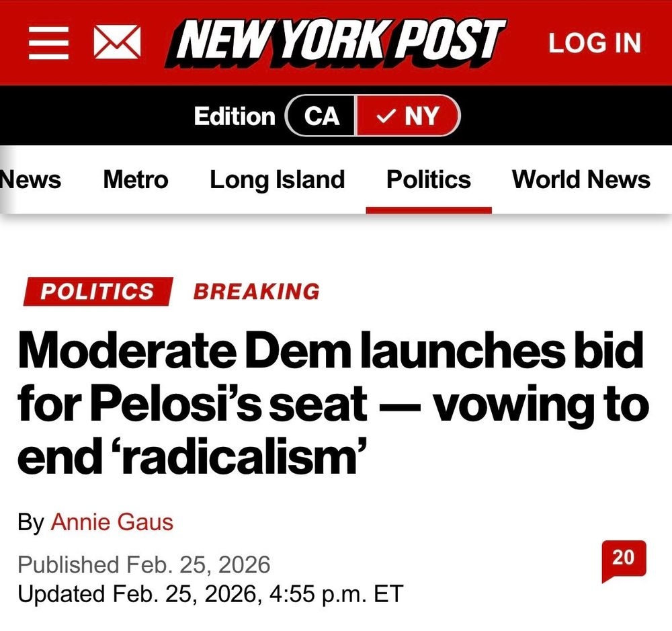Screen dimensions: 672x631
Task: Click the LOG IN button
Action: 595,43
